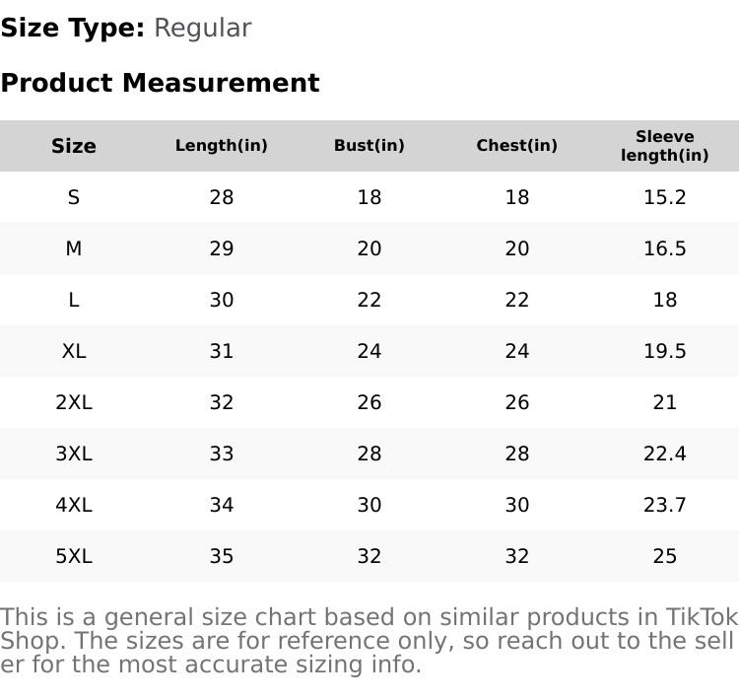Click the Size column header
Image resolution: width=739 pixels, height=700 pixels.
pyautogui.click(x=74, y=146)
